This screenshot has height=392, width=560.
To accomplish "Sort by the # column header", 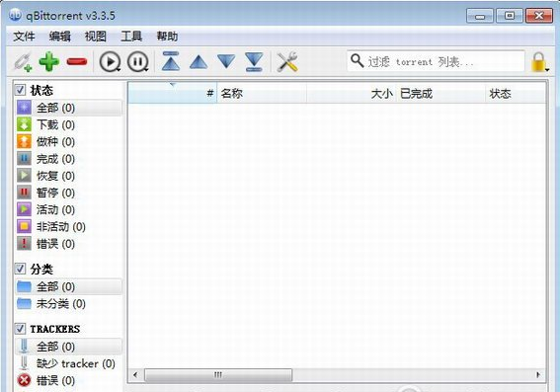I will pyautogui.click(x=173, y=93).
